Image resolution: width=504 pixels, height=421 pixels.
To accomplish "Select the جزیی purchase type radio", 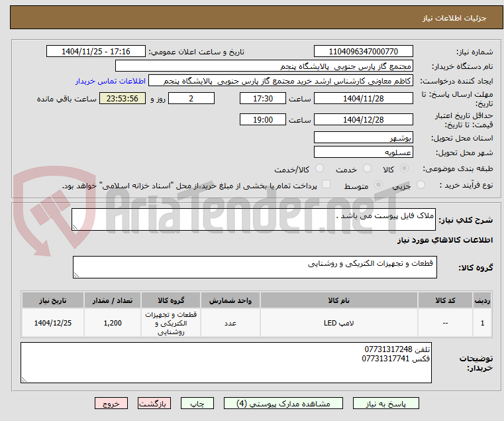I will [421, 185].
